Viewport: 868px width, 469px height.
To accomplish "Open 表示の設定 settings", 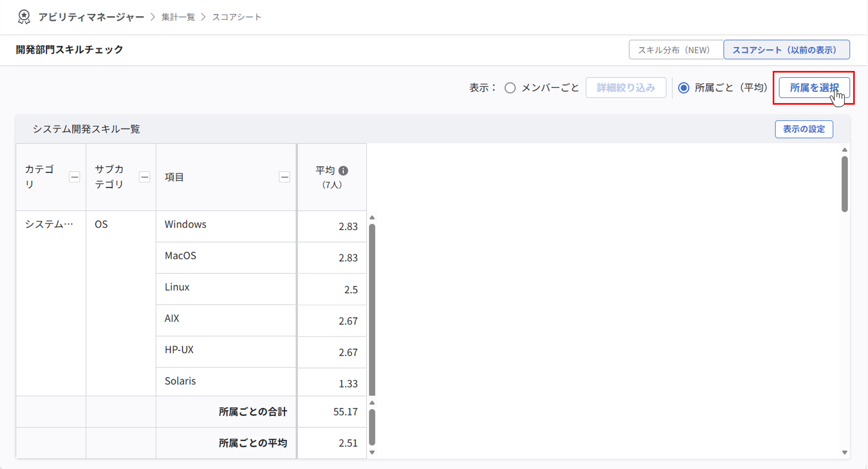I will tap(804, 129).
